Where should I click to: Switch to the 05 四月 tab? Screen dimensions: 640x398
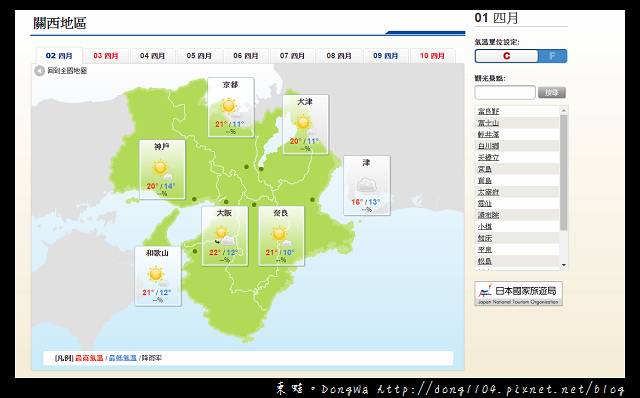click(199, 56)
